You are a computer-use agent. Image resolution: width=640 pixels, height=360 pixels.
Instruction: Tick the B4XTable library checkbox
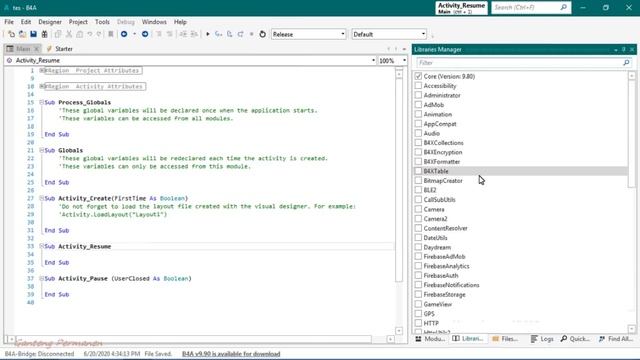[x=418, y=171]
